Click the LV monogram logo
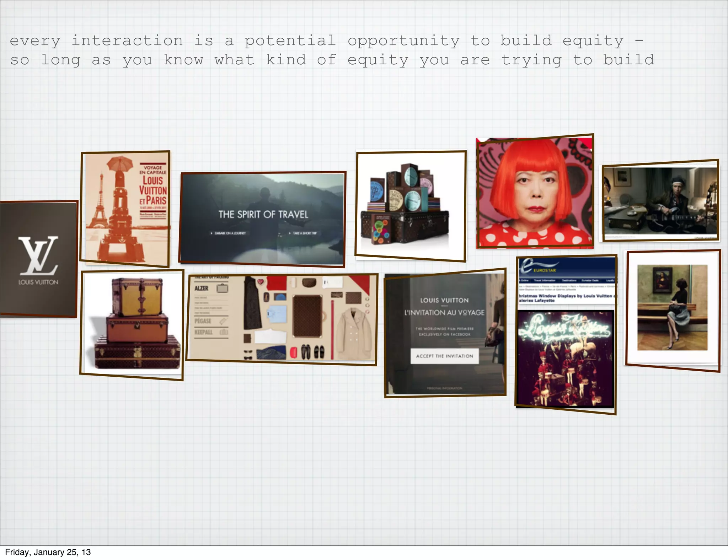728x560 pixels. [x=38, y=255]
